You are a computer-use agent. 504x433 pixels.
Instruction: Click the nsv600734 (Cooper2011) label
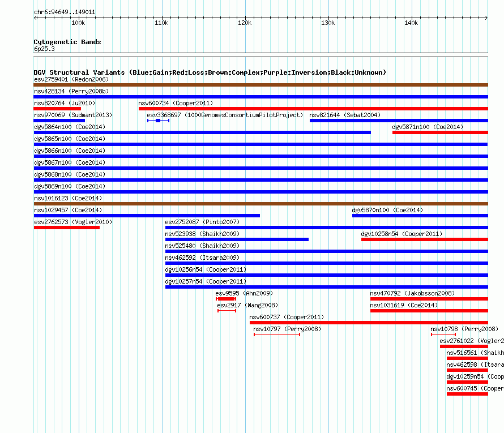[x=176, y=103]
